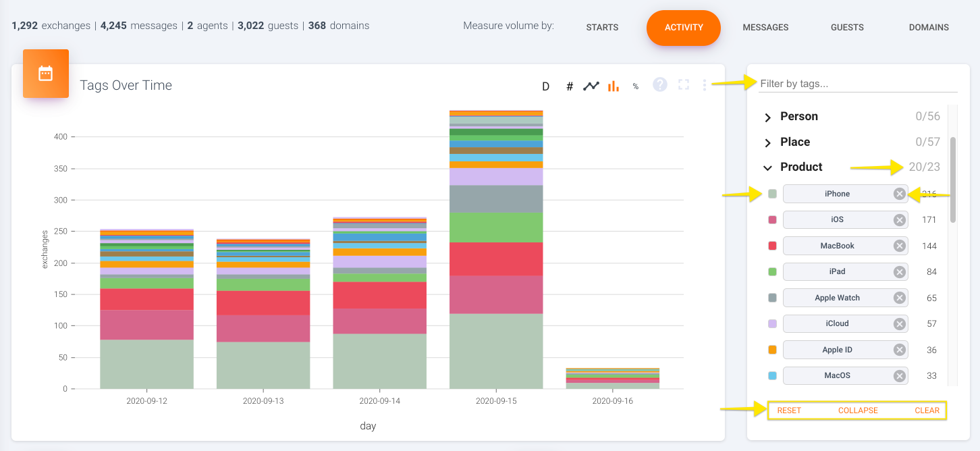Measure volume by Starts
The width and height of the screenshot is (980, 451).
click(602, 28)
